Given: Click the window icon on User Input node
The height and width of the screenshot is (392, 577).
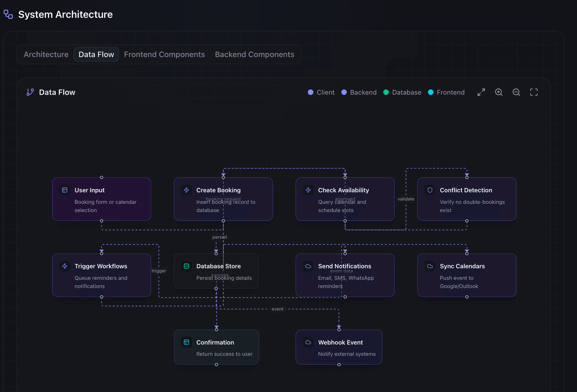Looking at the screenshot, I should pos(65,190).
